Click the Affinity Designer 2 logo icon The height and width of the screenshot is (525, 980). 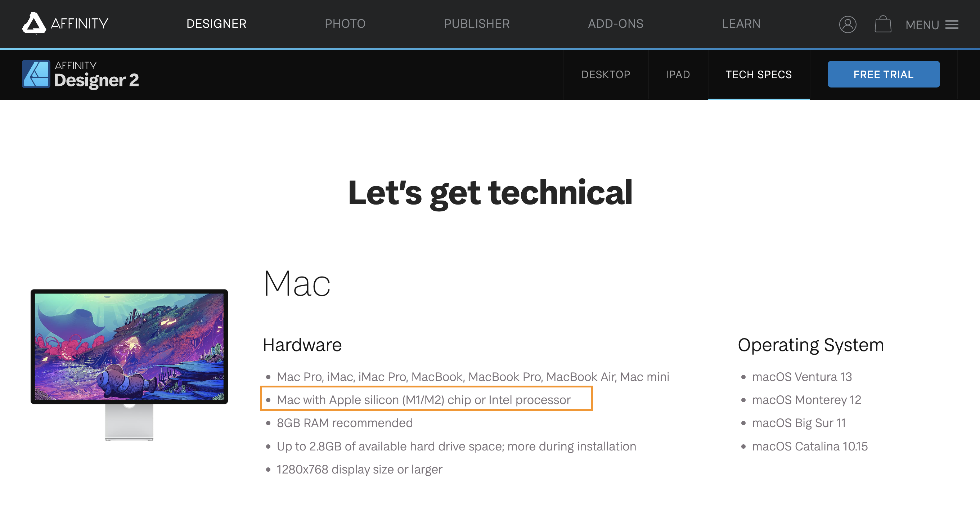tap(36, 74)
